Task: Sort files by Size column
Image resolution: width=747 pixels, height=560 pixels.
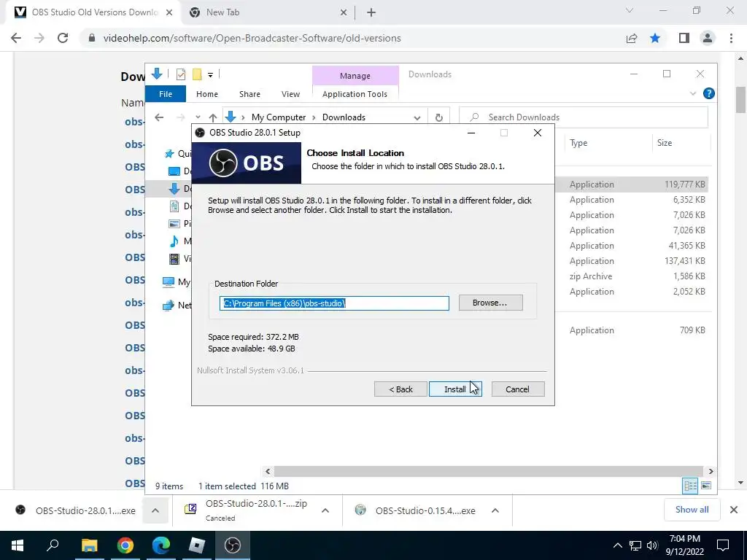Action: 664,143
